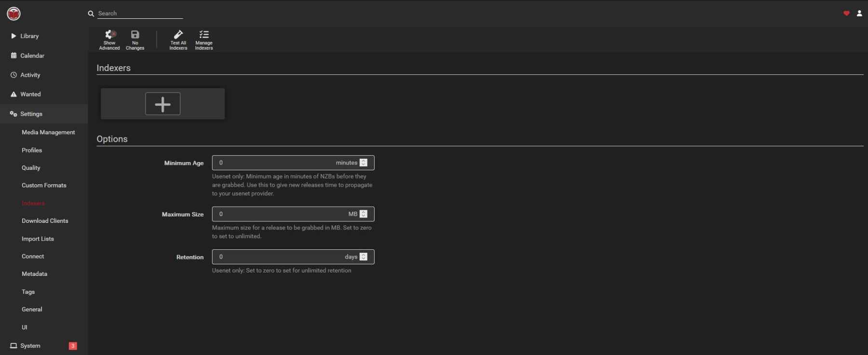Adjust the Minimum Age minutes stepper
Viewport: 868px width, 355px height.
(364, 163)
